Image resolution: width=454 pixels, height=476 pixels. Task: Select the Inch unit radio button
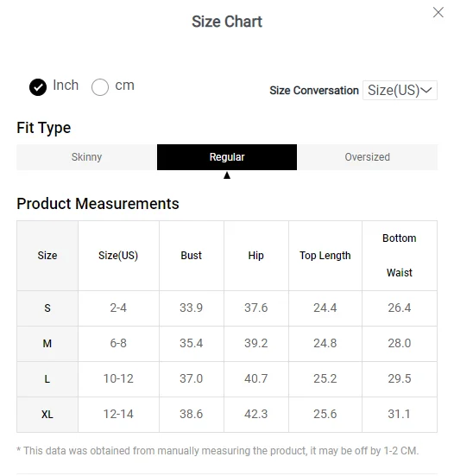coord(38,87)
